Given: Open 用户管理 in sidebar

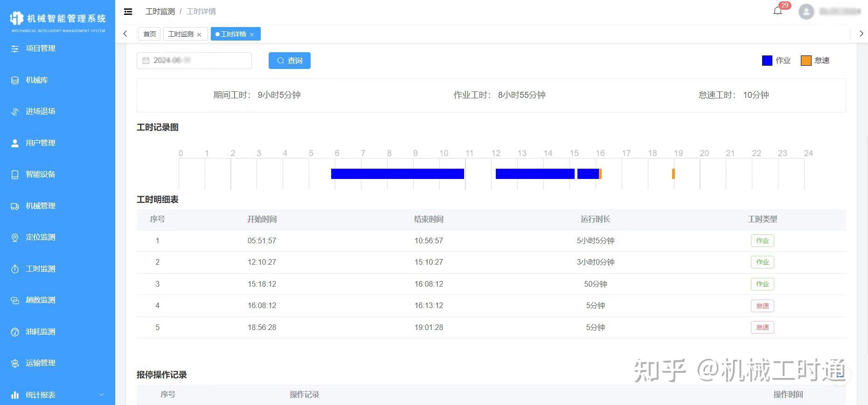Looking at the screenshot, I should (x=41, y=143).
